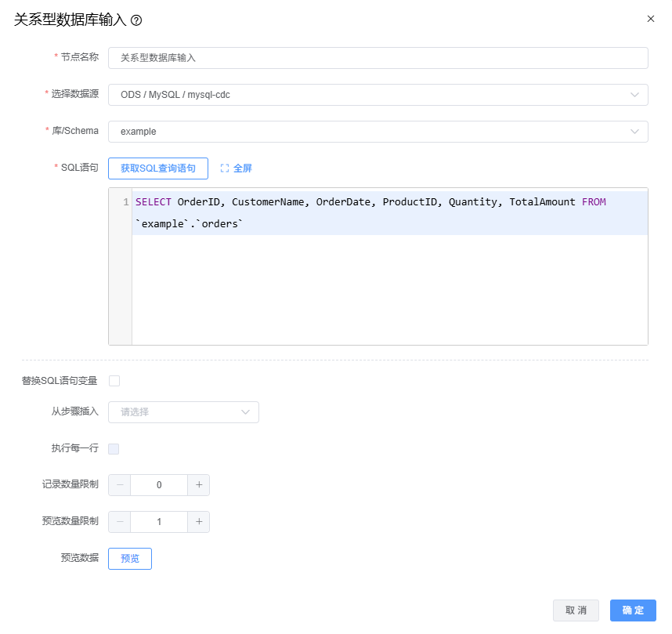Click inside the SQL code editor area
The image size is (672, 634).
coord(389,290)
